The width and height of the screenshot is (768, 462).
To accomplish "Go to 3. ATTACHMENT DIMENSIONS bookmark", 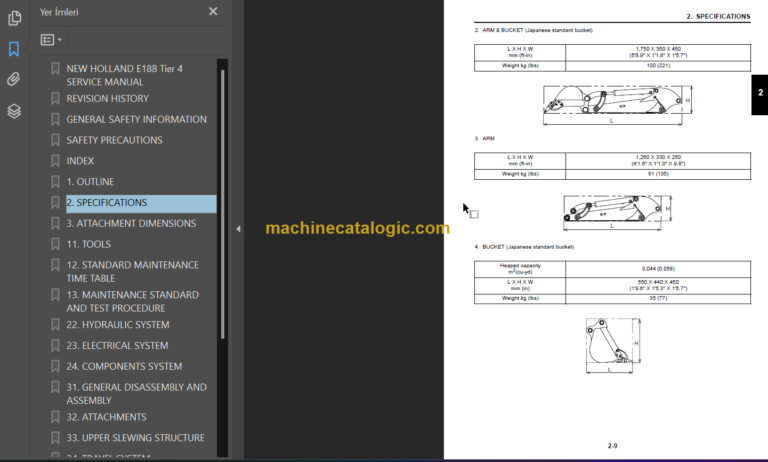I will (131, 223).
